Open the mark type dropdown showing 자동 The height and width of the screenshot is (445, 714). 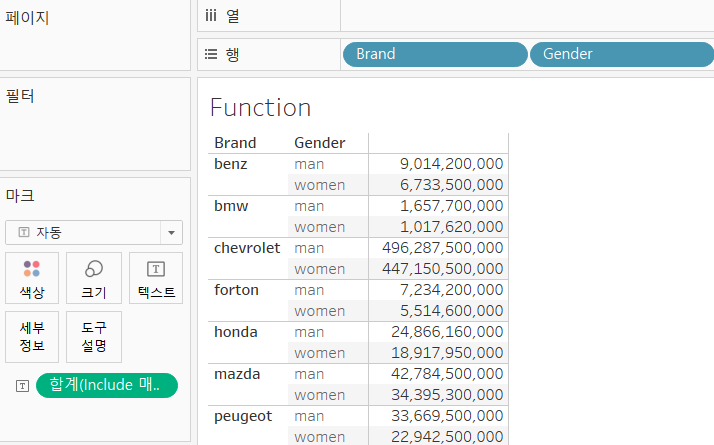(94, 233)
